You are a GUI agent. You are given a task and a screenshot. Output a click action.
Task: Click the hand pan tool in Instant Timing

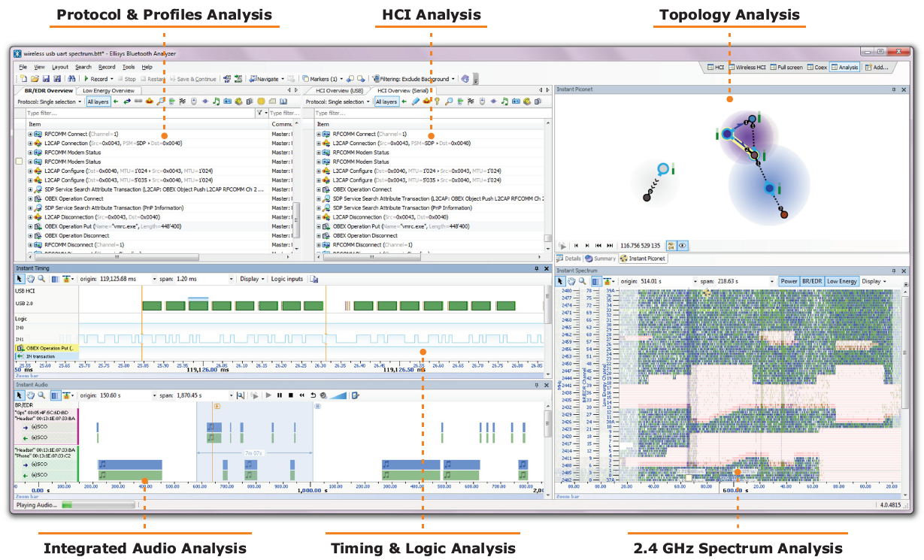click(31, 279)
